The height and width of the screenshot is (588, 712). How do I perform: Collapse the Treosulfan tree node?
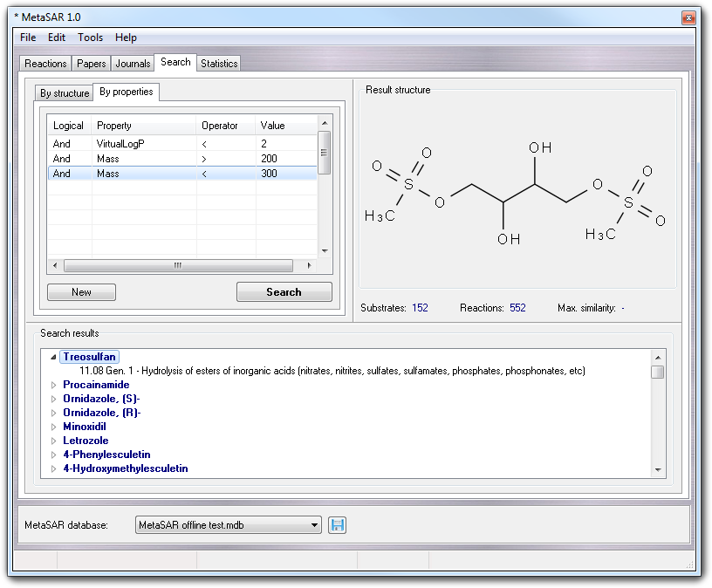click(53, 357)
